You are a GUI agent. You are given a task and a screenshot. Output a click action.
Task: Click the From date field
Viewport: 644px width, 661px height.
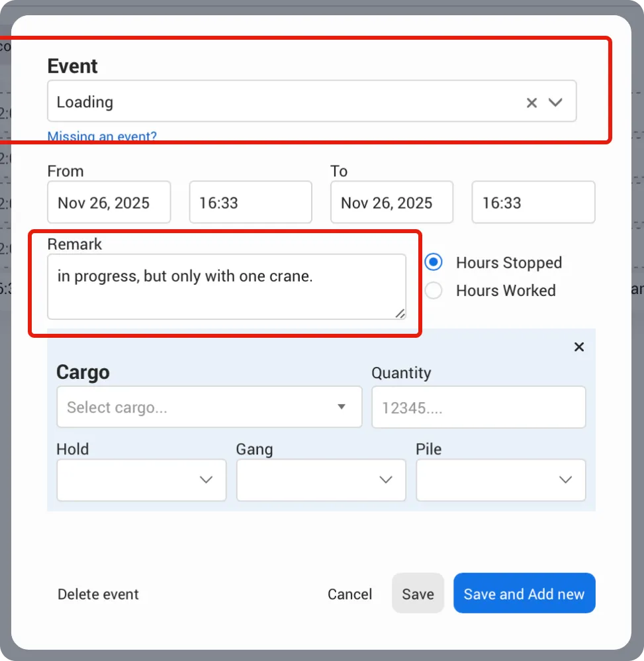click(x=109, y=203)
